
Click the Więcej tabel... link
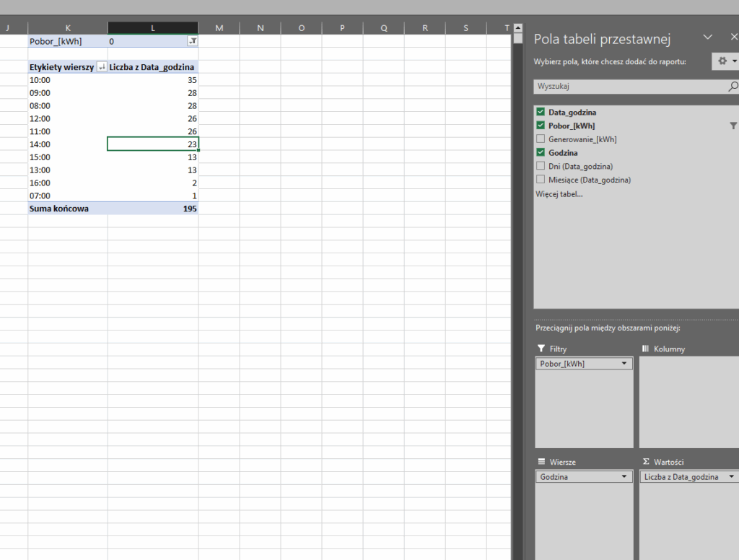(559, 194)
